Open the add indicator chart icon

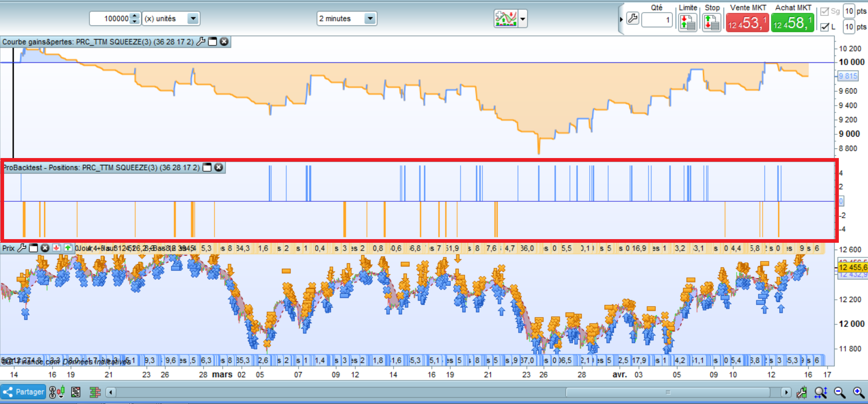506,19
